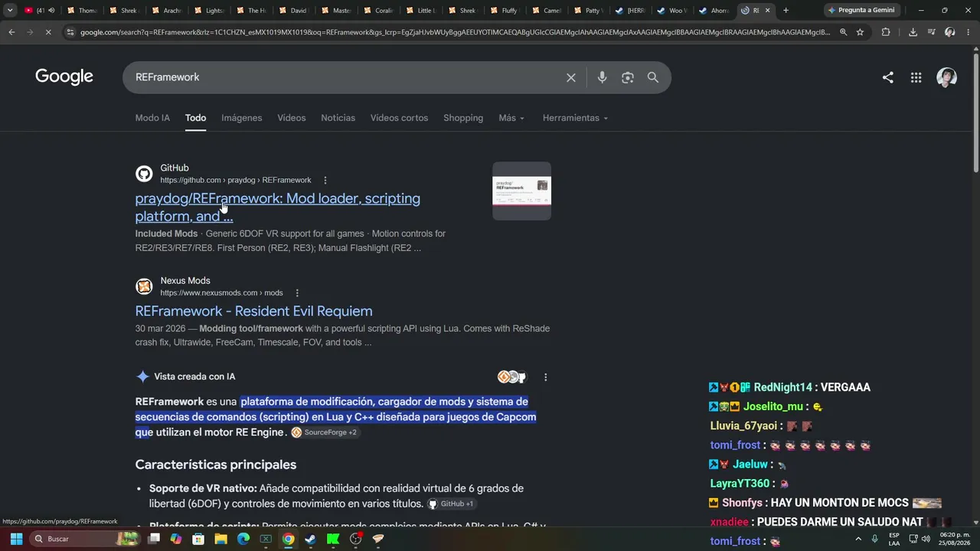
Task: Open Microsoft Store from the taskbar
Action: [198, 539]
